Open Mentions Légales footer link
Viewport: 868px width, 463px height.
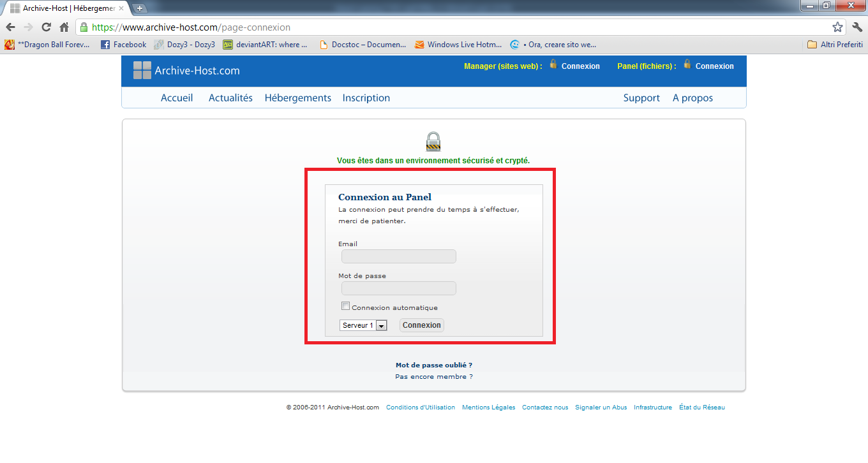click(x=489, y=408)
